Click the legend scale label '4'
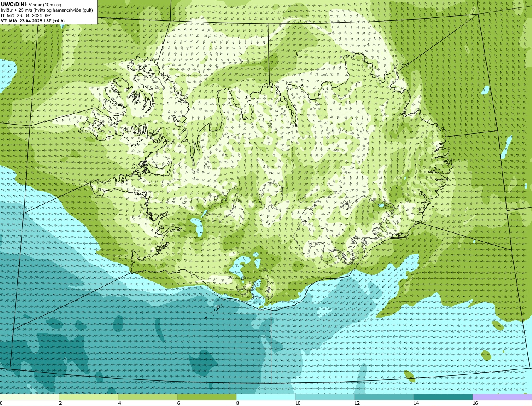The height and width of the screenshot is (406, 532). [119, 403]
